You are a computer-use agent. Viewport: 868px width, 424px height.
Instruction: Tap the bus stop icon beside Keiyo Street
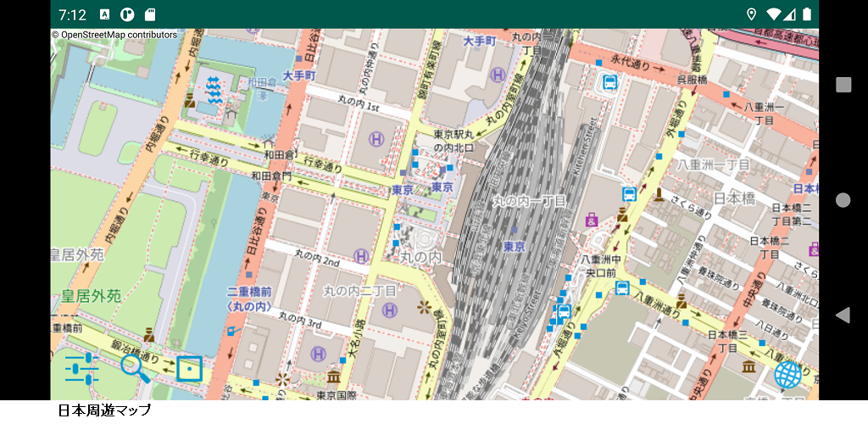point(564,311)
